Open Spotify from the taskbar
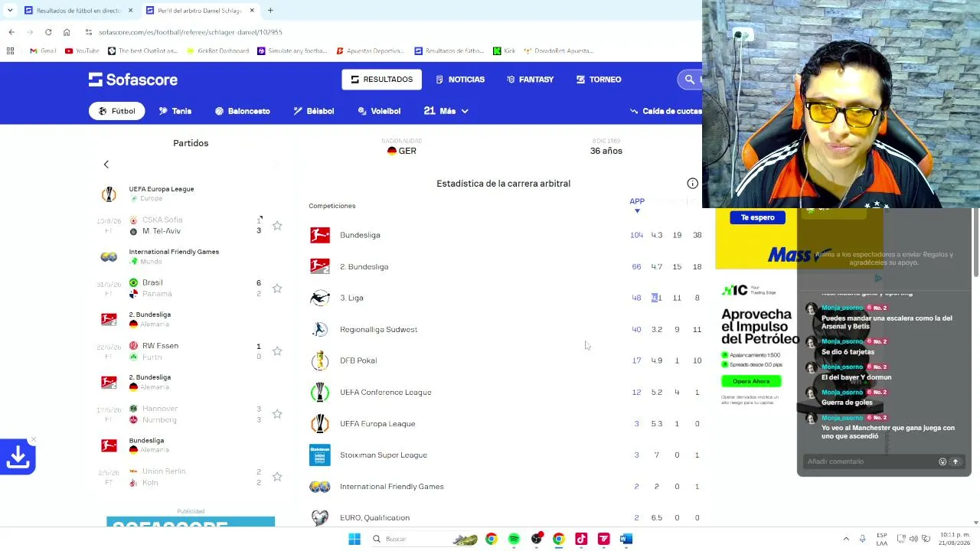980x551 pixels. tap(514, 539)
